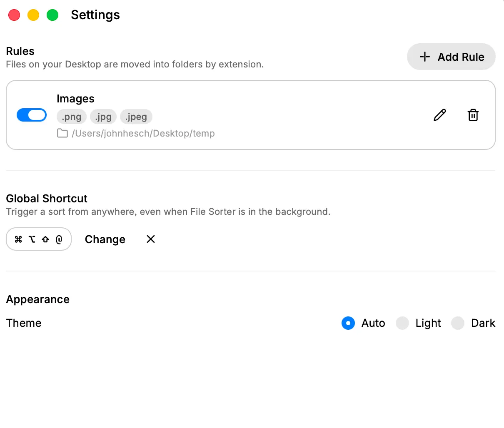Image resolution: width=504 pixels, height=428 pixels.
Task: Click the Theme label
Action: [24, 323]
